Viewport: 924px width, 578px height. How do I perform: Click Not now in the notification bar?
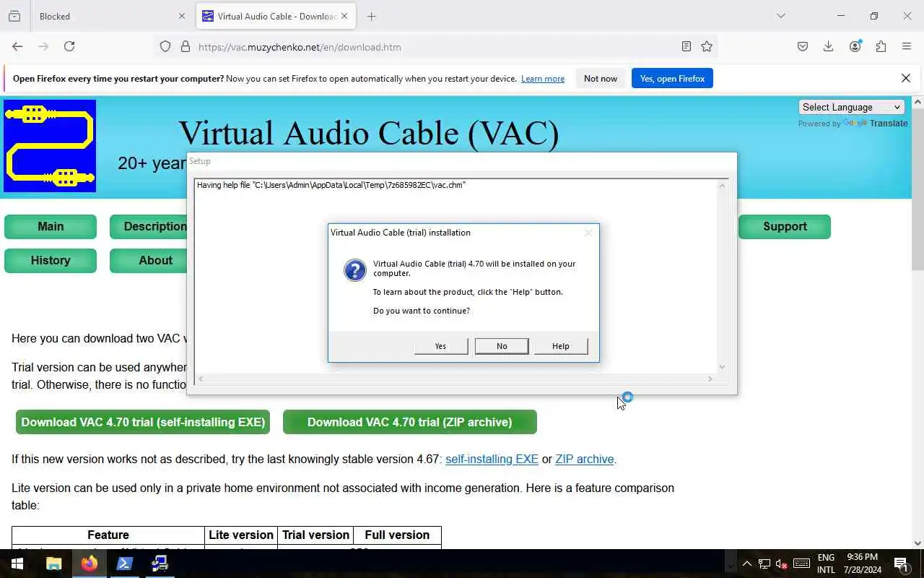coord(601,79)
